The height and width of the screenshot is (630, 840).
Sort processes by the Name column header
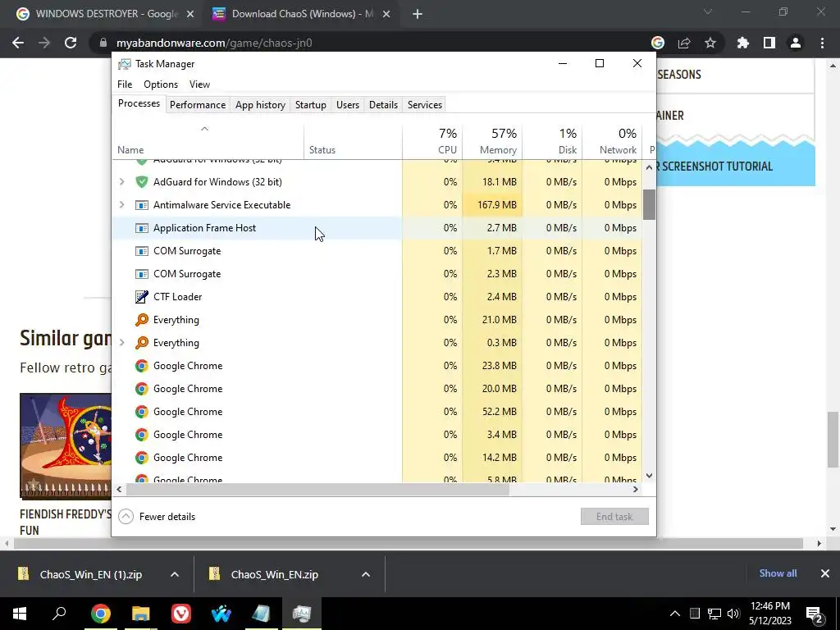208,142
